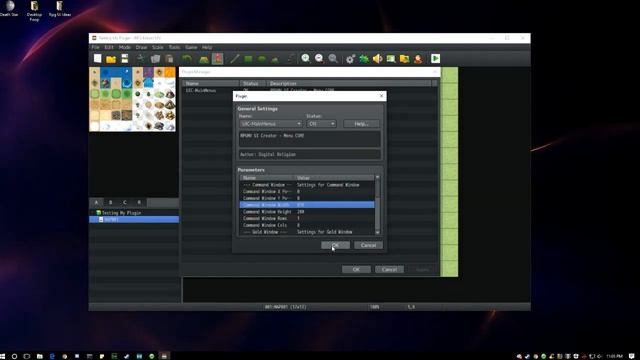Open the Scale menu
This screenshot has width=640, height=360.
click(x=158, y=47)
